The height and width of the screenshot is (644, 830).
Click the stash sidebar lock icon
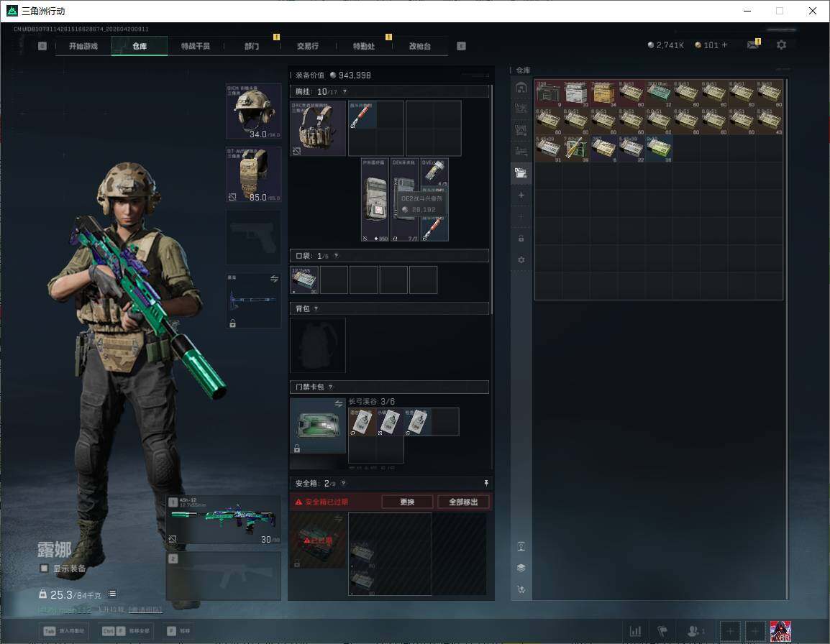(521, 239)
